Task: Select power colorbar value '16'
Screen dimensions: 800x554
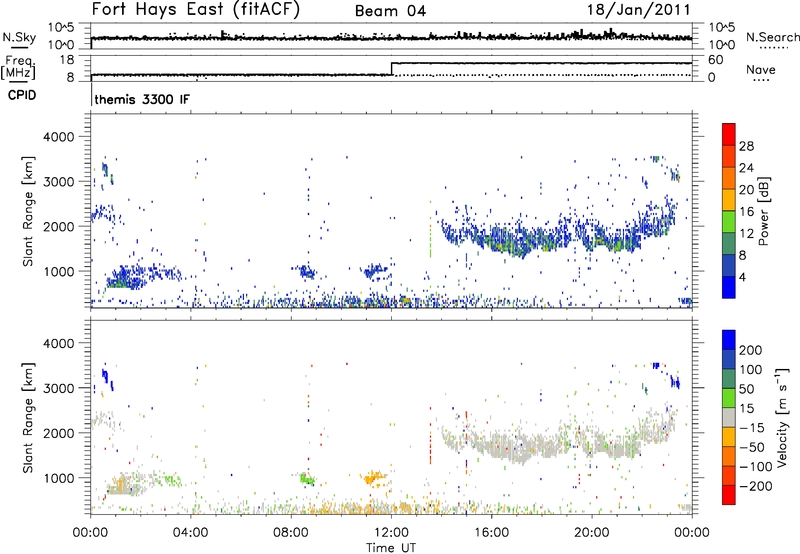Action: click(x=746, y=212)
